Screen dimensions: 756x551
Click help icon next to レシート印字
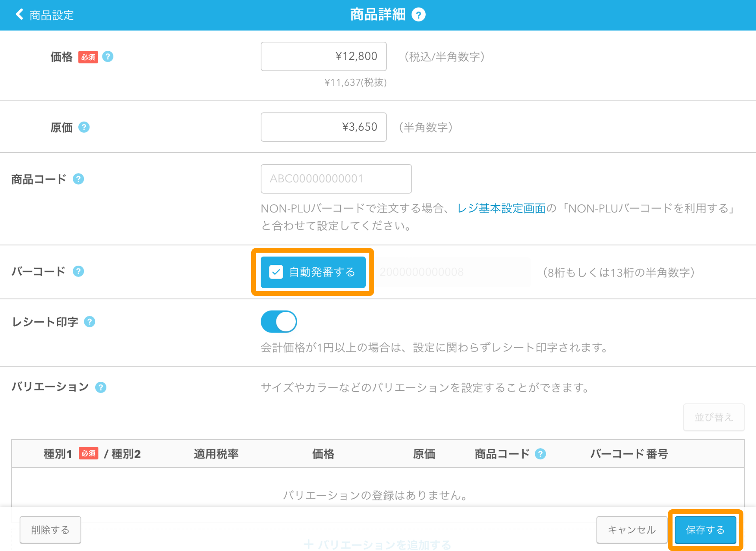point(90,322)
